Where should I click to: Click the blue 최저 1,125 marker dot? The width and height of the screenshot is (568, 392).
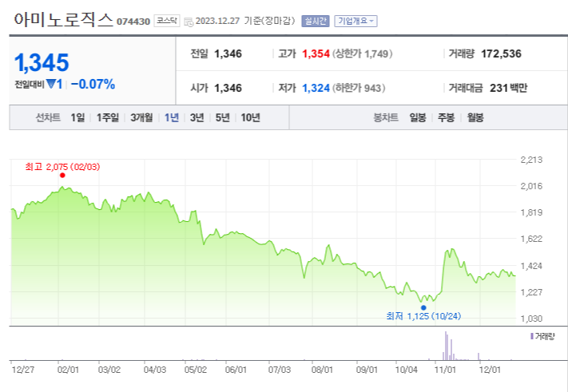click(423, 307)
